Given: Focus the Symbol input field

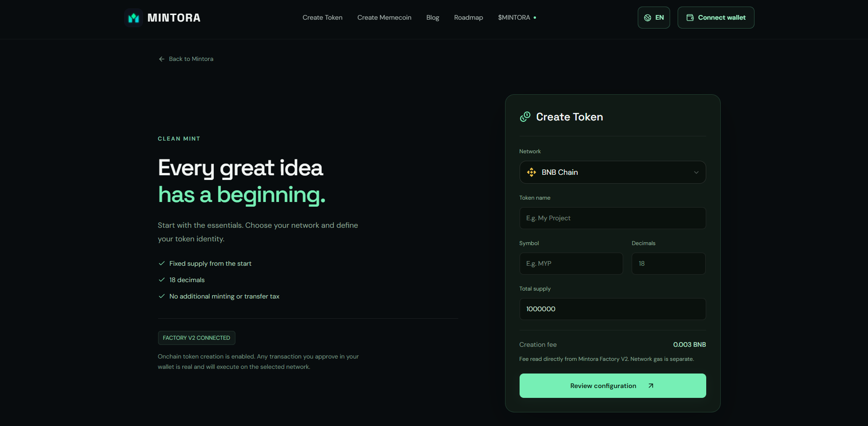Looking at the screenshot, I should tap(571, 264).
